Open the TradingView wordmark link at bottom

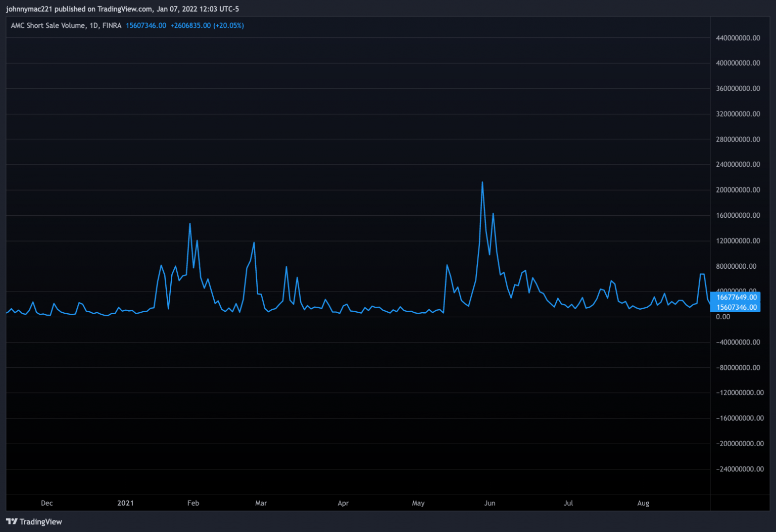click(40, 522)
